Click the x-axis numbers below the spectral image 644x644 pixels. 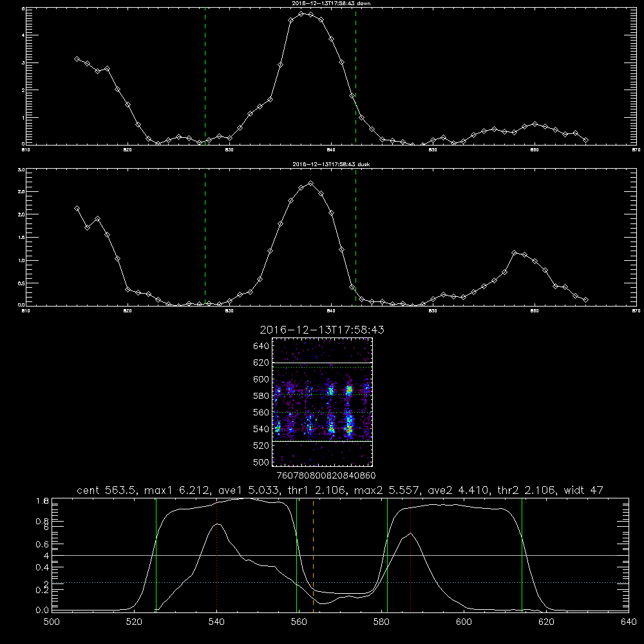point(327,476)
